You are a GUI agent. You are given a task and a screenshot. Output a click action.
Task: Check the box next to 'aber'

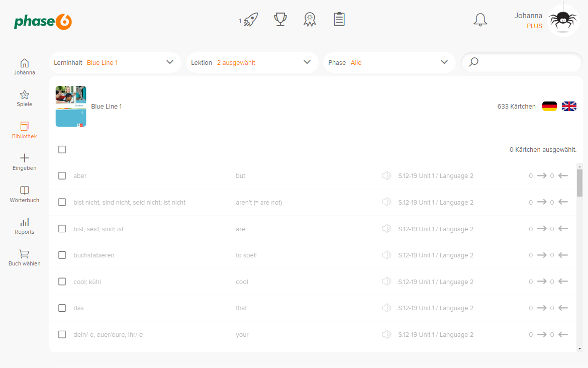coord(62,175)
